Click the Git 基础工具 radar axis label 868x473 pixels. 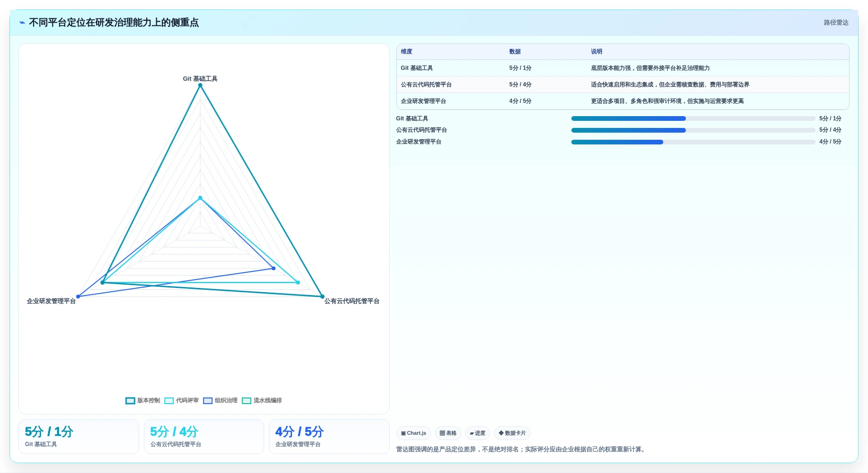pyautogui.click(x=200, y=79)
